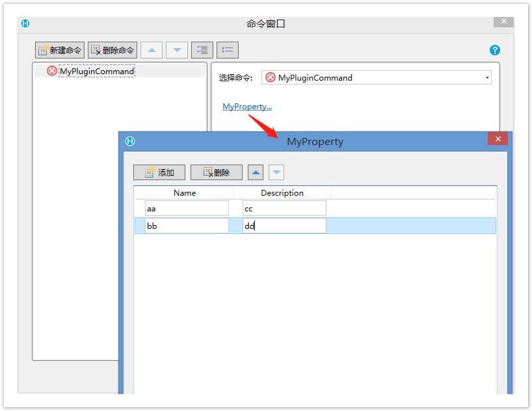Move row down in MyProperty dialog
Viewport: 532px width, 411px height.
[277, 172]
